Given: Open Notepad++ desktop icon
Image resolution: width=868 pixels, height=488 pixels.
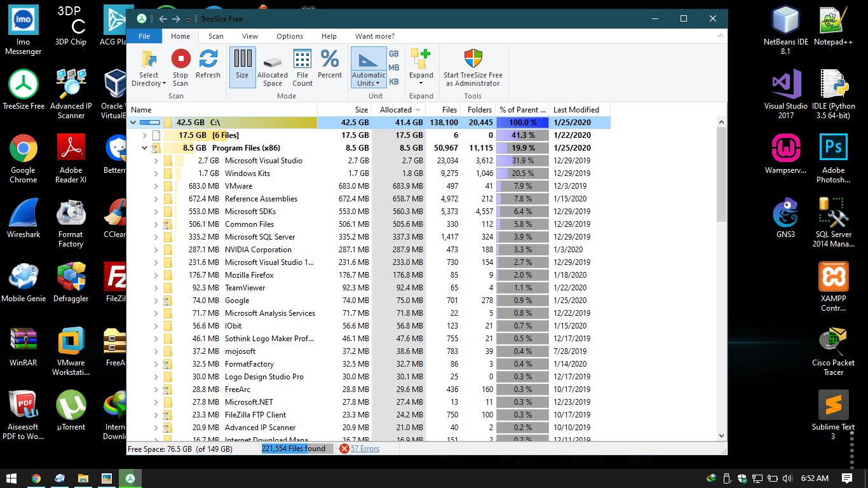Looking at the screenshot, I should coord(833,25).
